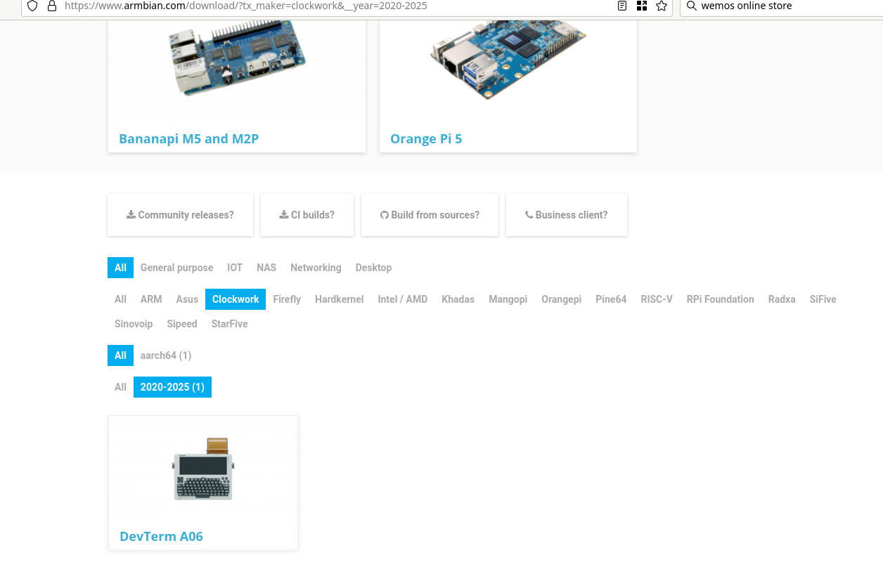
Task: Open the DevTerm A06 link
Action: (x=161, y=536)
